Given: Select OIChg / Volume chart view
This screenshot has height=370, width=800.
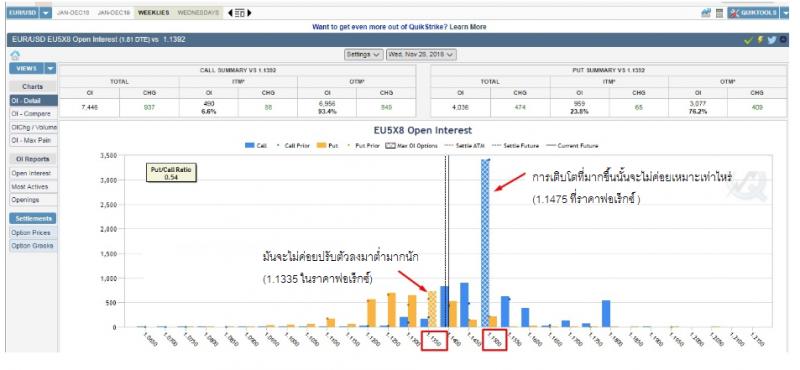Looking at the screenshot, I should 33,127.
